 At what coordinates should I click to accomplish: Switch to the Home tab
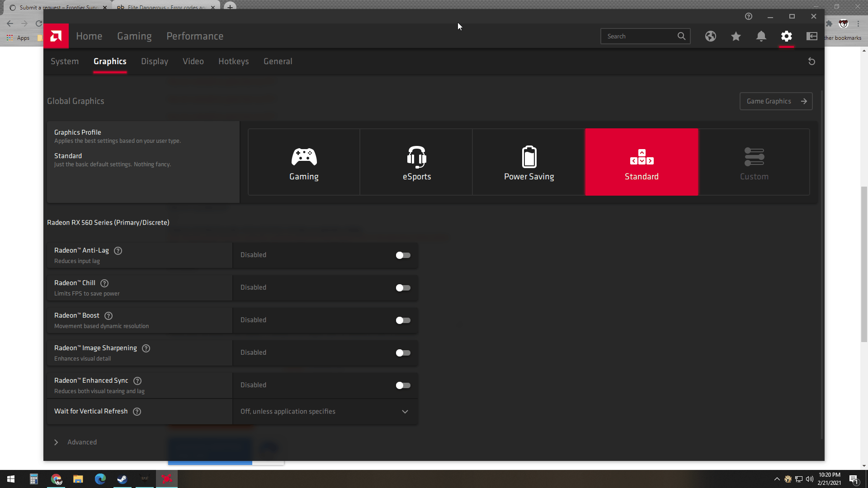point(89,36)
